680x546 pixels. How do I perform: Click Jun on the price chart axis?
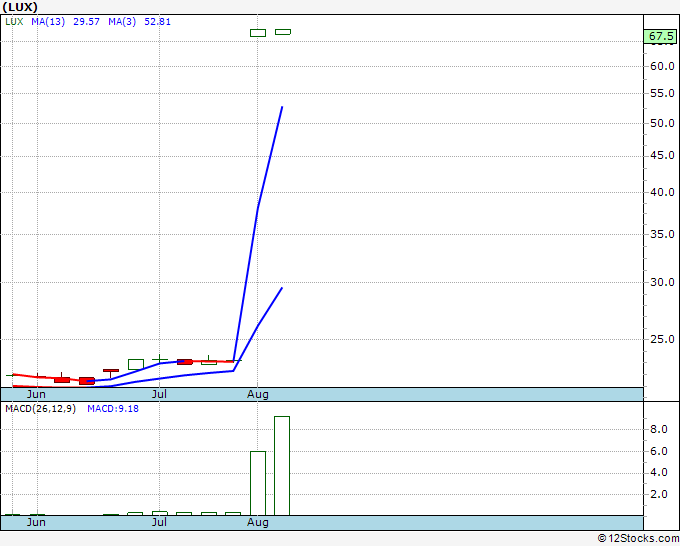coord(36,394)
